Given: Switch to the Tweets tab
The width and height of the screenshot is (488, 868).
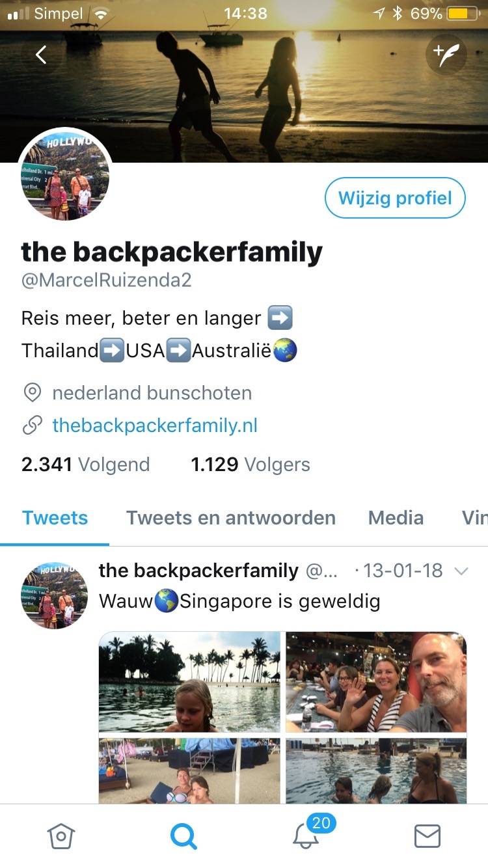Looking at the screenshot, I should (x=55, y=518).
